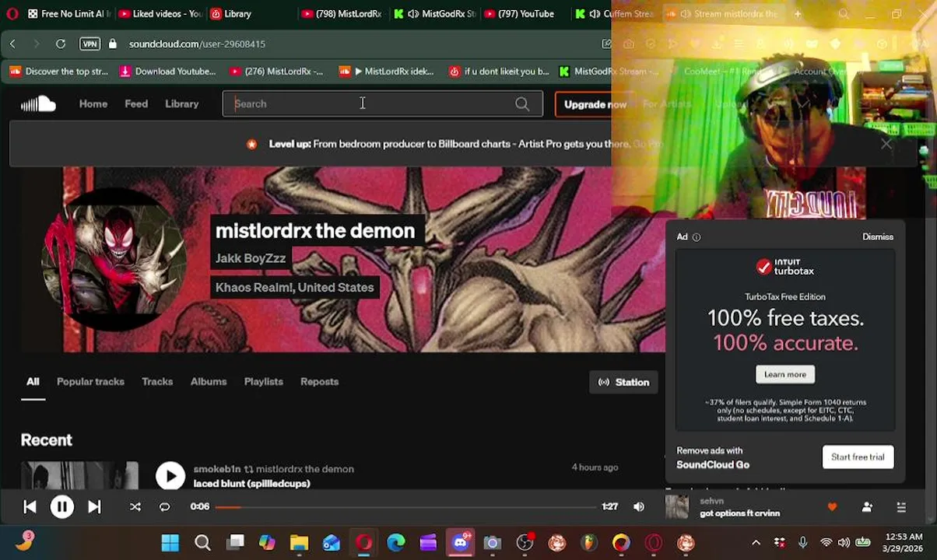937x560 pixels.
Task: Click Start free trial button
Action: (858, 457)
